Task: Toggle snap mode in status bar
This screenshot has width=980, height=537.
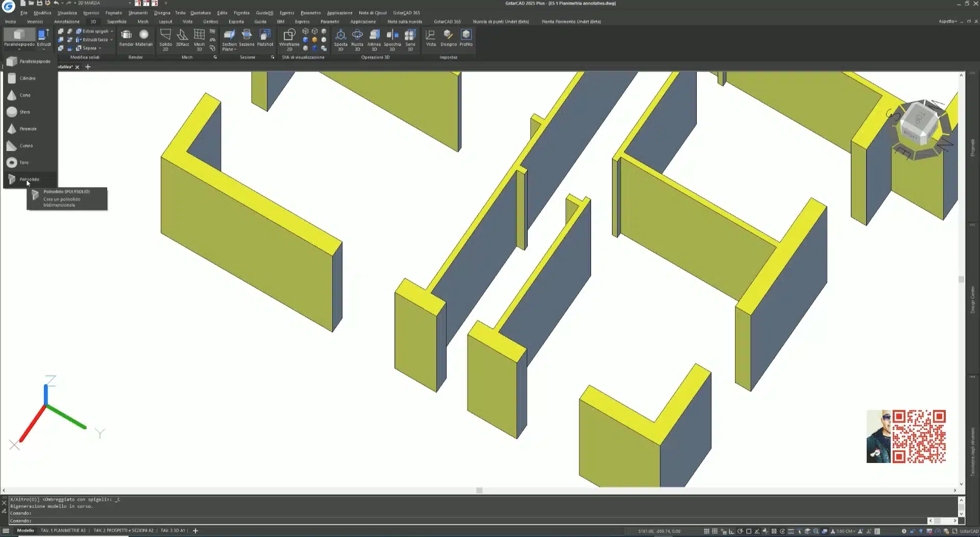Action: (706, 531)
